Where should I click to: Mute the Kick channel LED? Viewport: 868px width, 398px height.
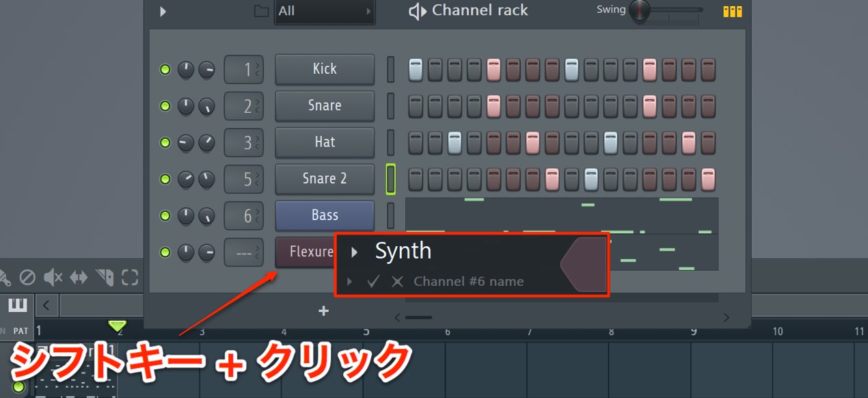165,69
